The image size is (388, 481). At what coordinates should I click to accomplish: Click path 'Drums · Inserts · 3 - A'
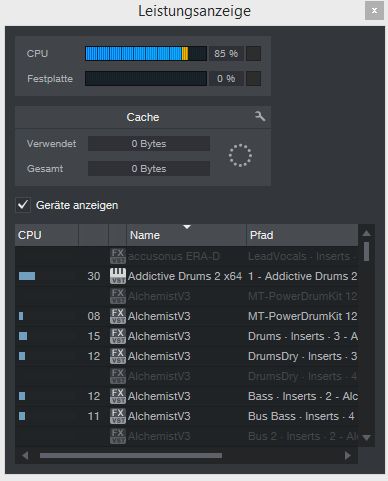point(303,336)
